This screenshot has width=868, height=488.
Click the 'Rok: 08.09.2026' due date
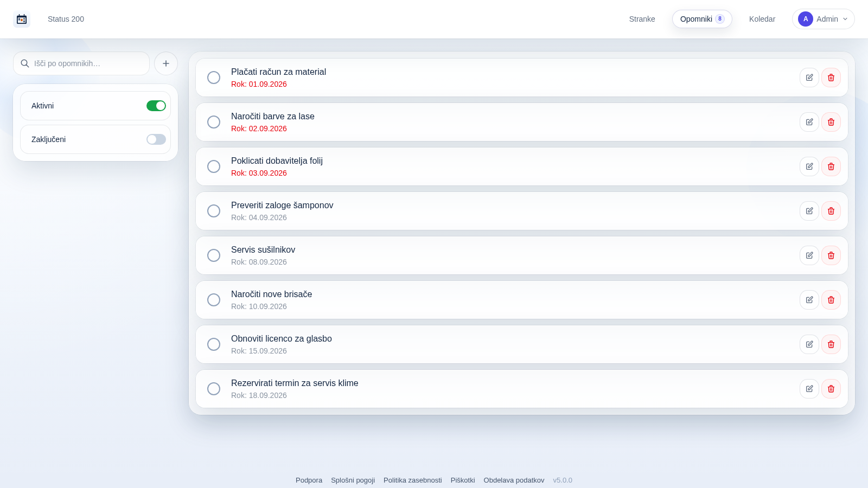tap(259, 262)
